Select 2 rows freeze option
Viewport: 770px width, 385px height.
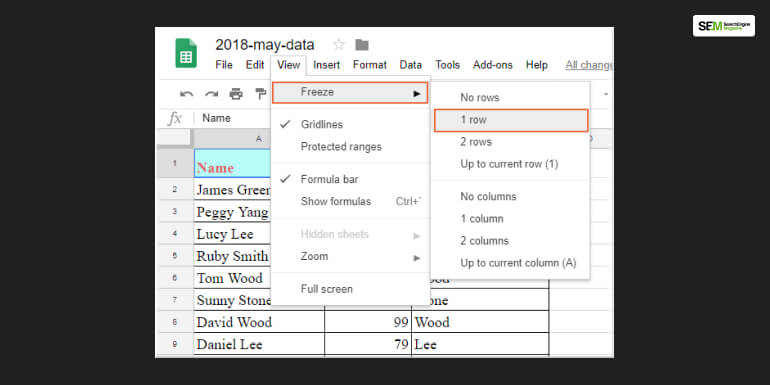pyautogui.click(x=511, y=142)
